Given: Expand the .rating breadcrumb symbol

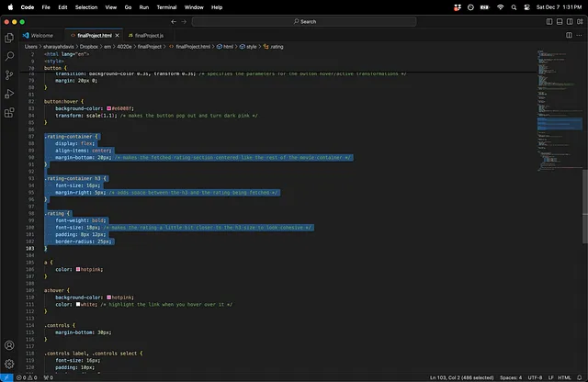Looking at the screenshot, I should pos(274,45).
